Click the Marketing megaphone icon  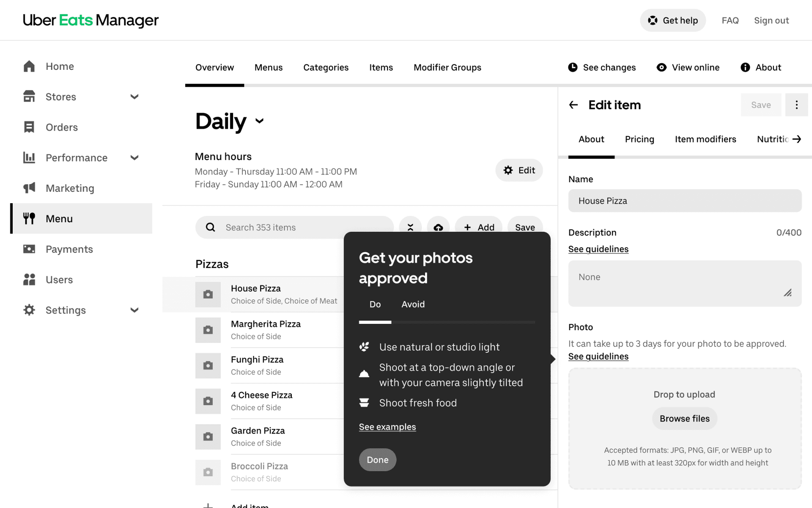(x=29, y=188)
